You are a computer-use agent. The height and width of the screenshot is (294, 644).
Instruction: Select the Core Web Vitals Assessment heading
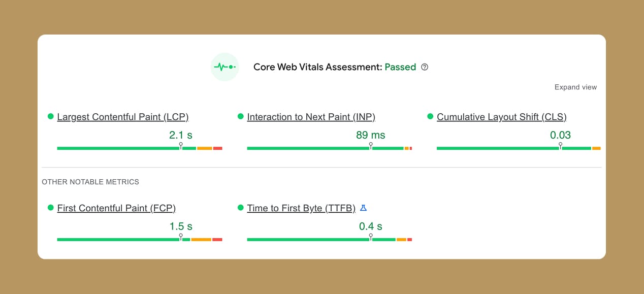click(x=318, y=67)
